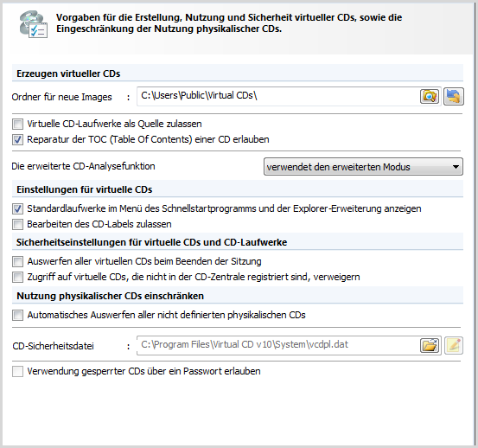
Task: Click the CD-Sicherheitsdatei label
Action: point(54,346)
